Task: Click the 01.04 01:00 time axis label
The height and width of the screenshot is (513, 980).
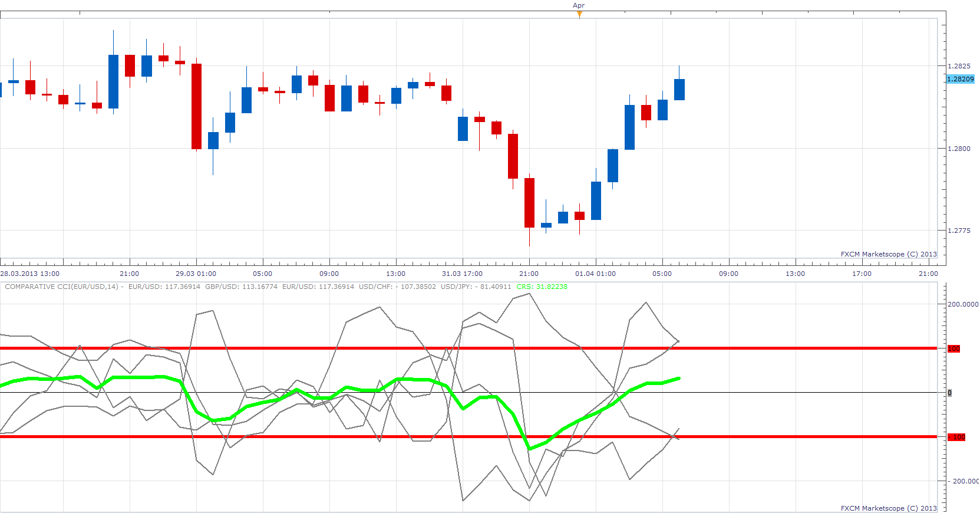Action: pyautogui.click(x=595, y=274)
